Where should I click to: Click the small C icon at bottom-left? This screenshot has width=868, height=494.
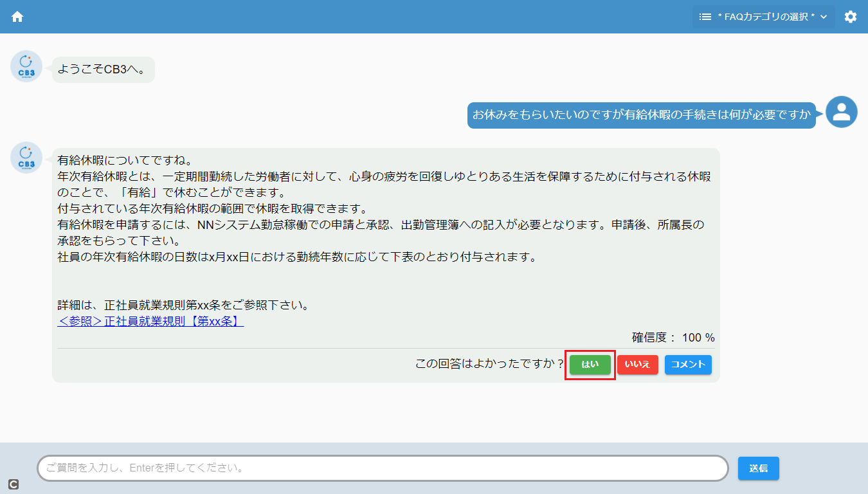pyautogui.click(x=13, y=484)
